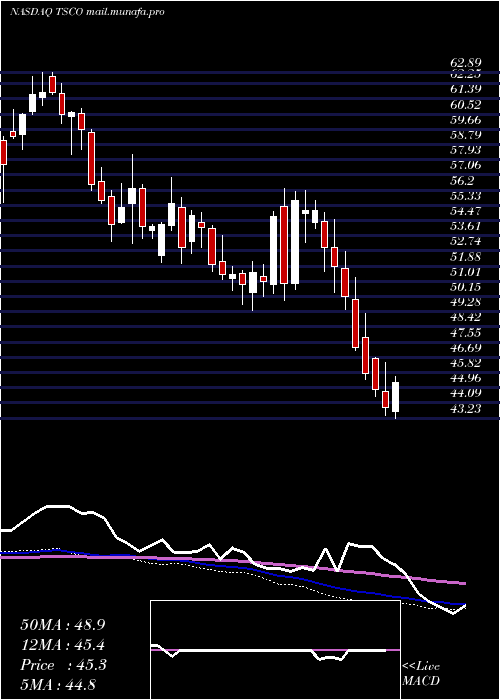Select the 43.23 price axis label

[466, 408]
